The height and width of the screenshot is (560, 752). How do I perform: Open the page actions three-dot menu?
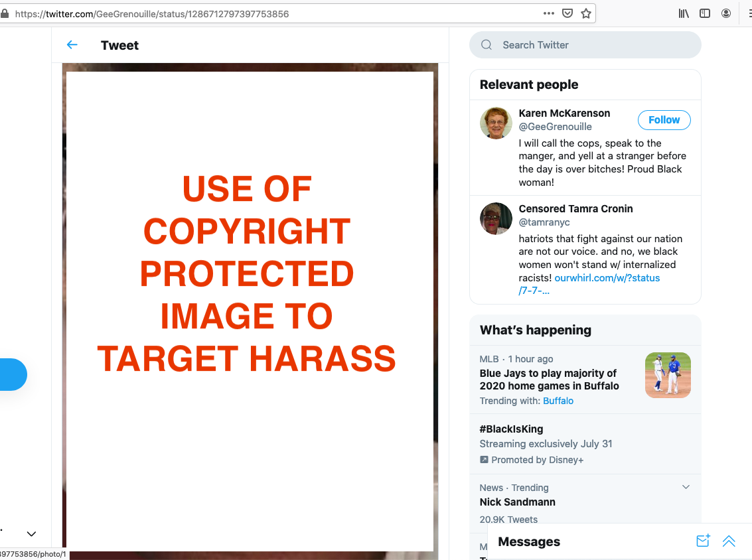click(x=549, y=13)
